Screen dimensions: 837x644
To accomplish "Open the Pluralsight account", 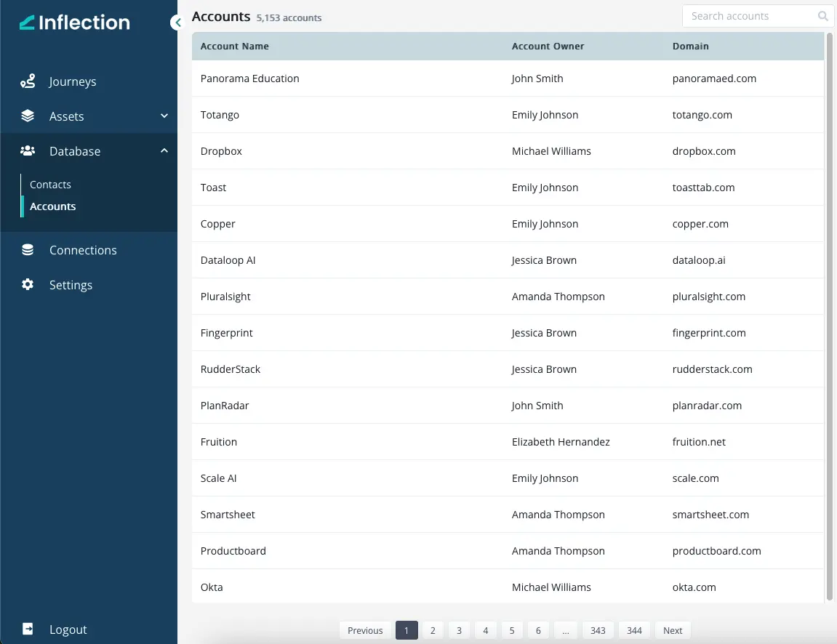I will pyautogui.click(x=225, y=297).
